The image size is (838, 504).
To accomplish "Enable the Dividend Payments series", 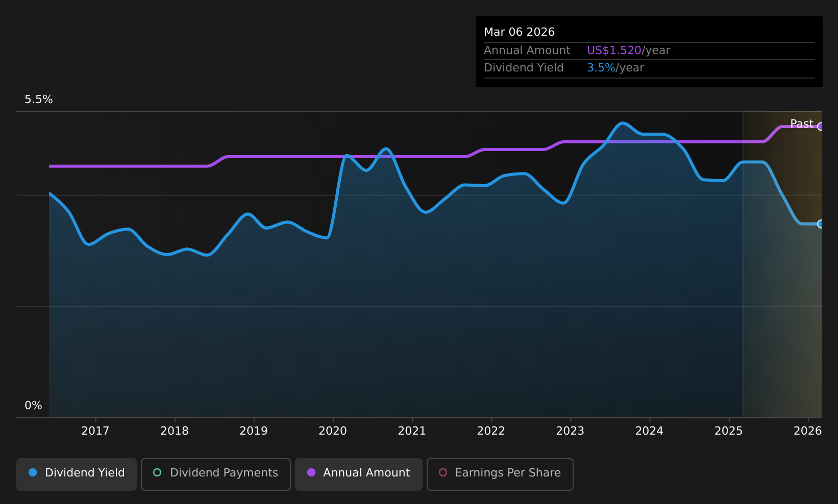I will [216, 474].
